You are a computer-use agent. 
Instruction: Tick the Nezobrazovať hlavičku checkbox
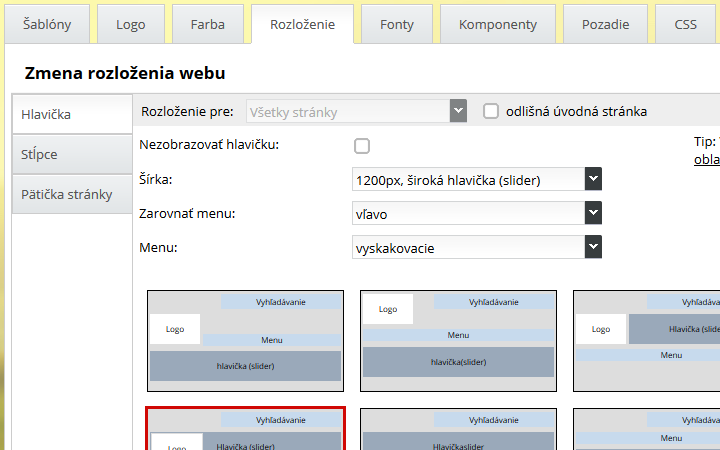click(362, 146)
